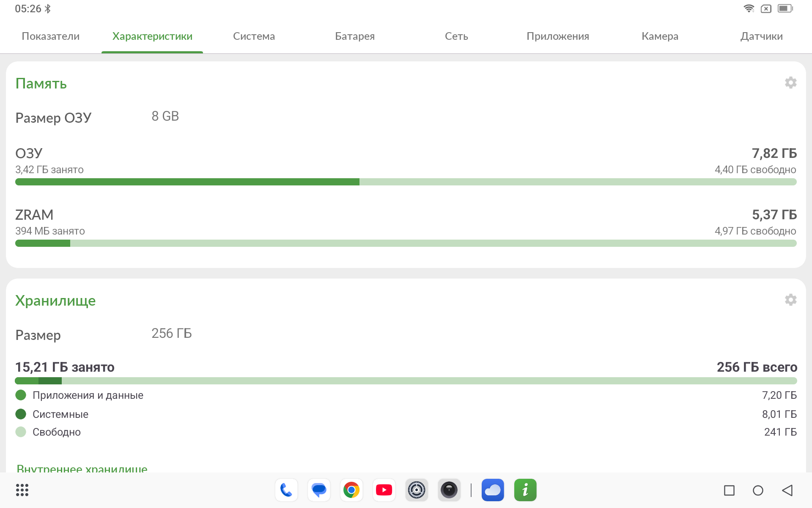Image resolution: width=812 pixels, height=508 pixels.
Task: Launch the Camera app icon
Action: 449,490
